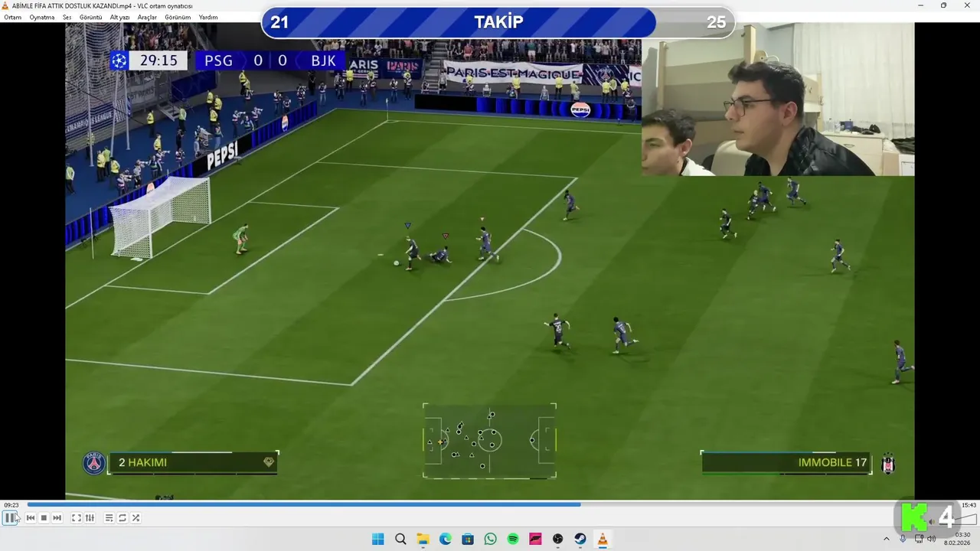Open the Yardım menu

point(208,17)
